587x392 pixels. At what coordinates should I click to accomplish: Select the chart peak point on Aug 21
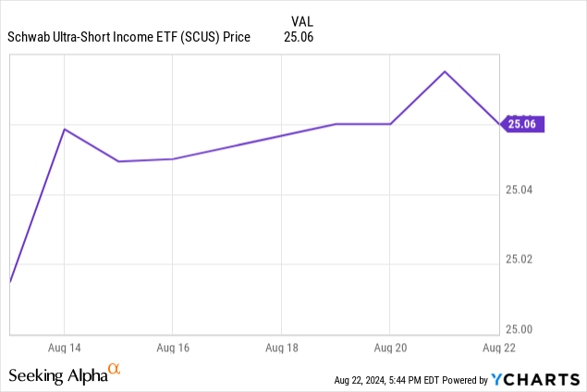click(x=445, y=71)
